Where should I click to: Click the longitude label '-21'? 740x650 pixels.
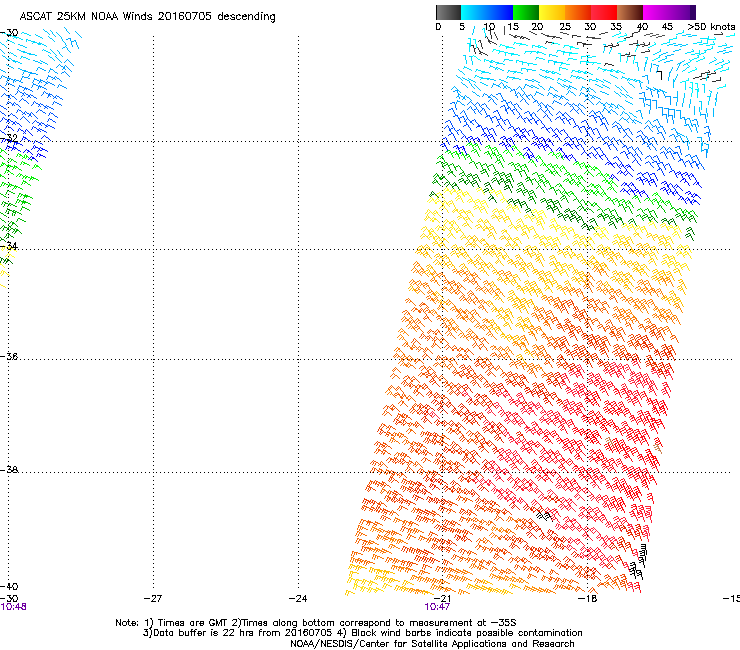click(442, 599)
